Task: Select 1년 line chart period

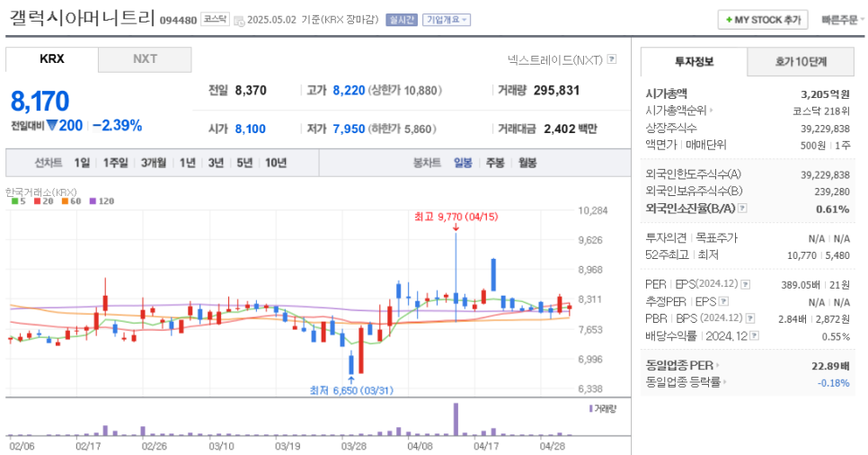Action: 187,163
